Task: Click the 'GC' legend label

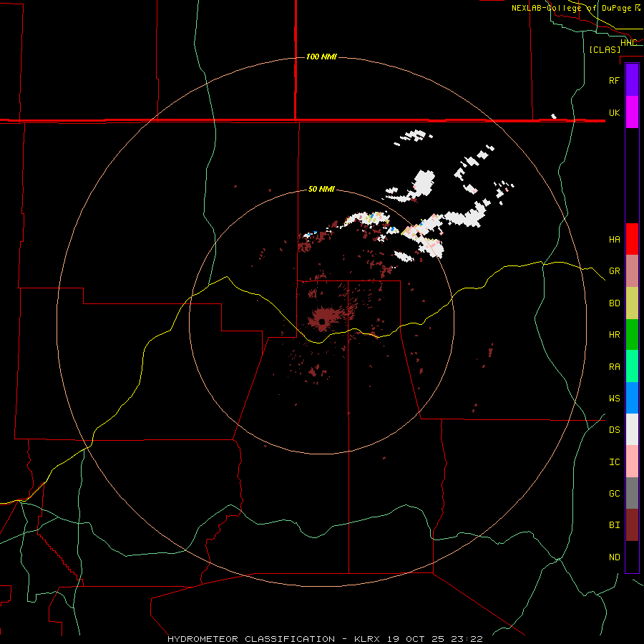Action: [614, 494]
